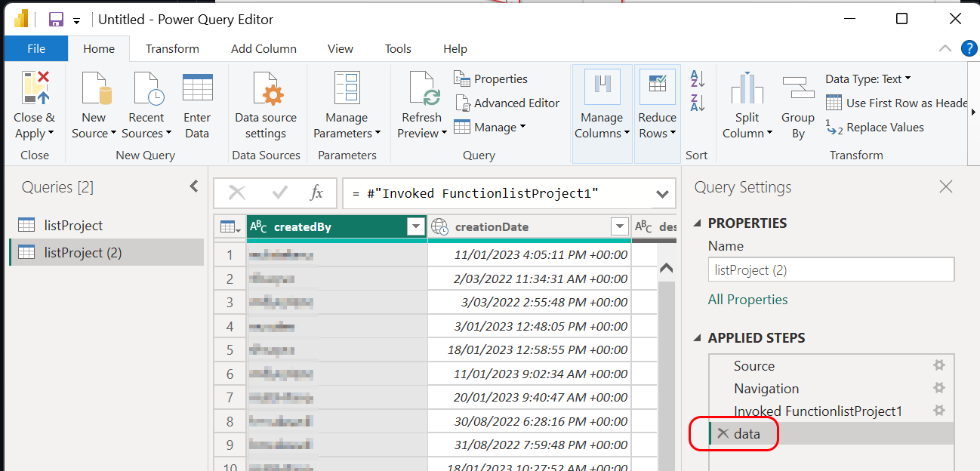Image resolution: width=980 pixels, height=471 pixels.
Task: Click the Manage Parameters icon
Action: pos(347,88)
